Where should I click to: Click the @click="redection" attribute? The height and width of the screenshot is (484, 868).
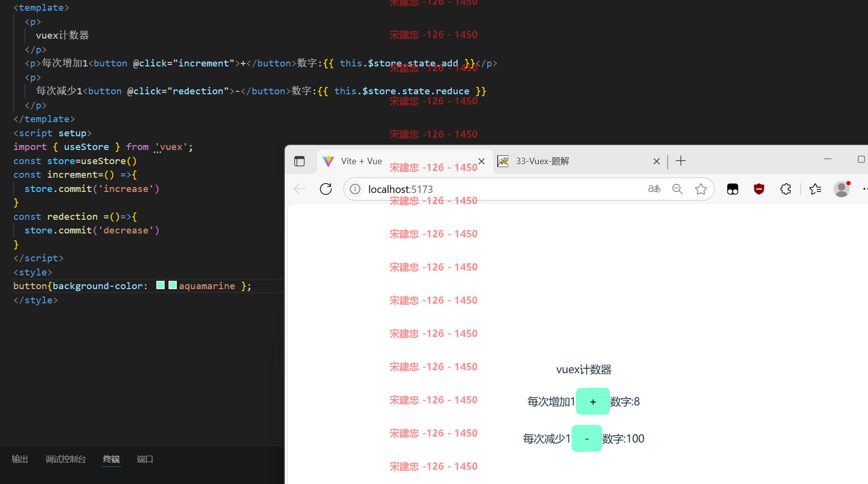(x=178, y=91)
